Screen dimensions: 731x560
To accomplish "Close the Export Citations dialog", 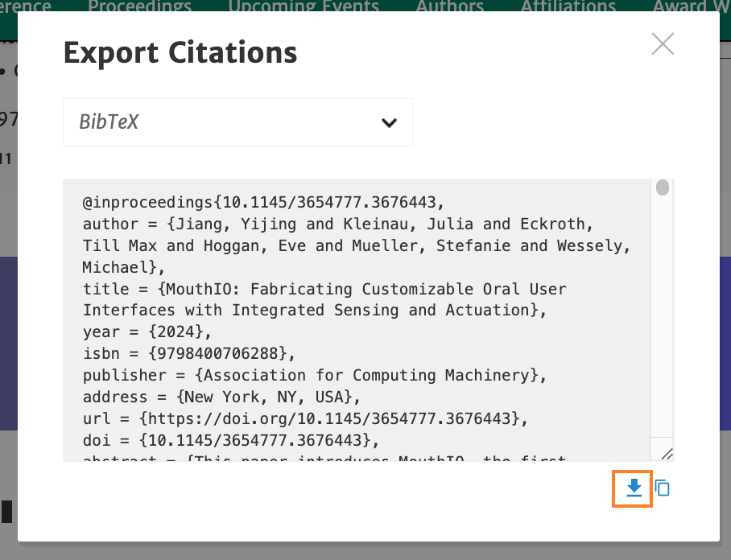I will [x=663, y=43].
